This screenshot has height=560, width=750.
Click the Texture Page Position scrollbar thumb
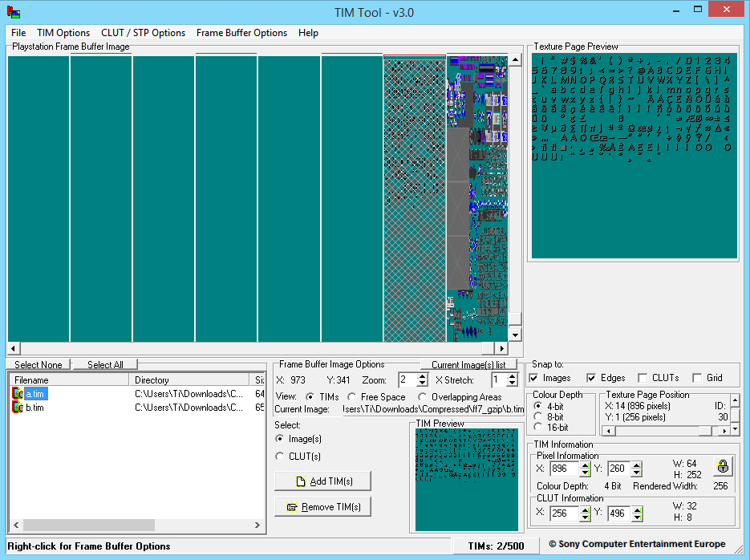click(706, 431)
